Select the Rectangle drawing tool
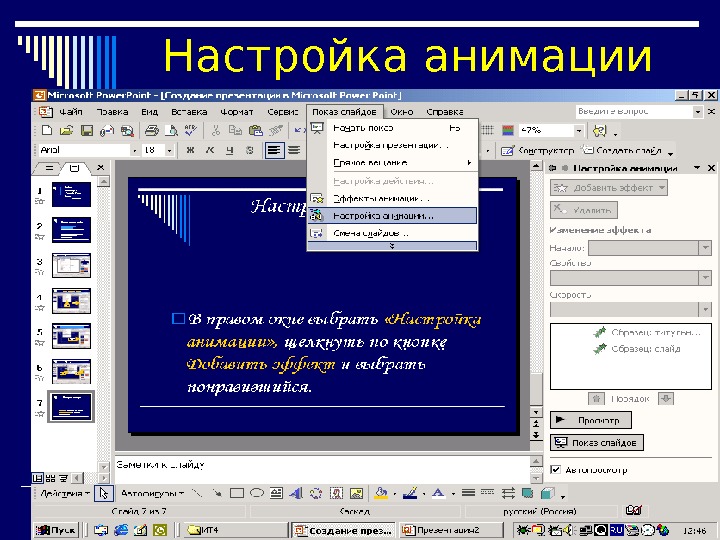720x540 pixels. [236, 494]
